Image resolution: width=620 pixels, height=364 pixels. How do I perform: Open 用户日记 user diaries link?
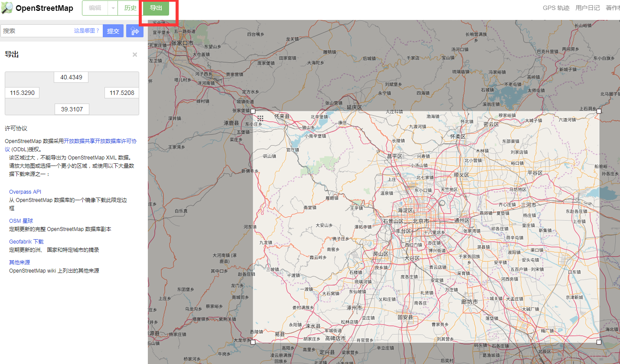pyautogui.click(x=587, y=8)
